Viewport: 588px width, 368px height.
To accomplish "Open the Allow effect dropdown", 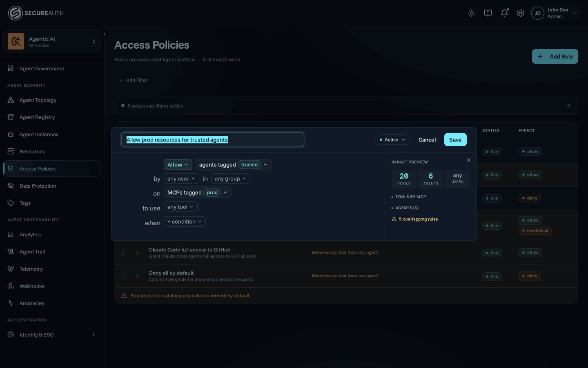I will 178,164.
